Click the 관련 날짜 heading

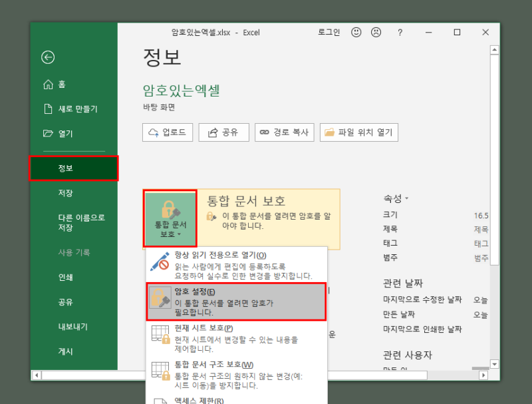point(403,283)
